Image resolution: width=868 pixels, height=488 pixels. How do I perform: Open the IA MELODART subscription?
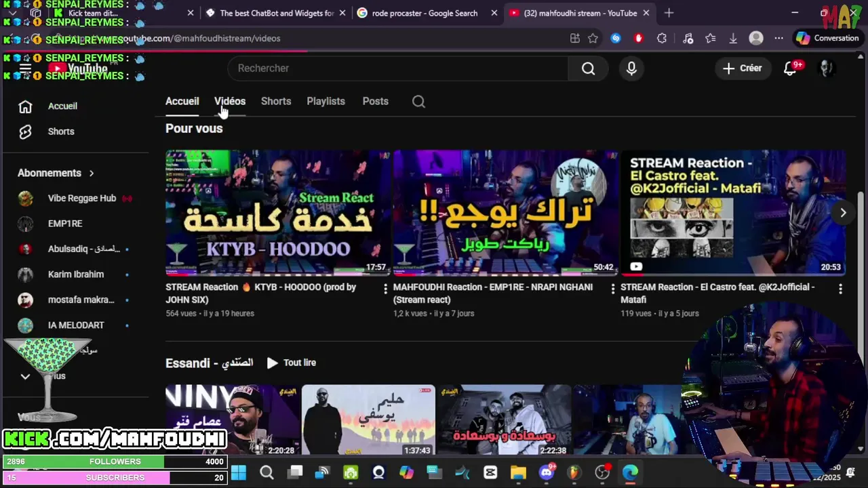coord(75,325)
